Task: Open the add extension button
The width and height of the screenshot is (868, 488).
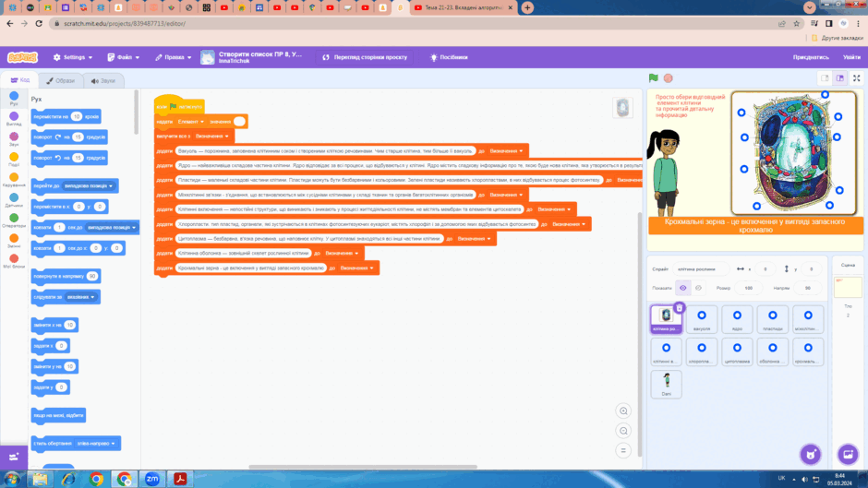Action: pos(14,457)
